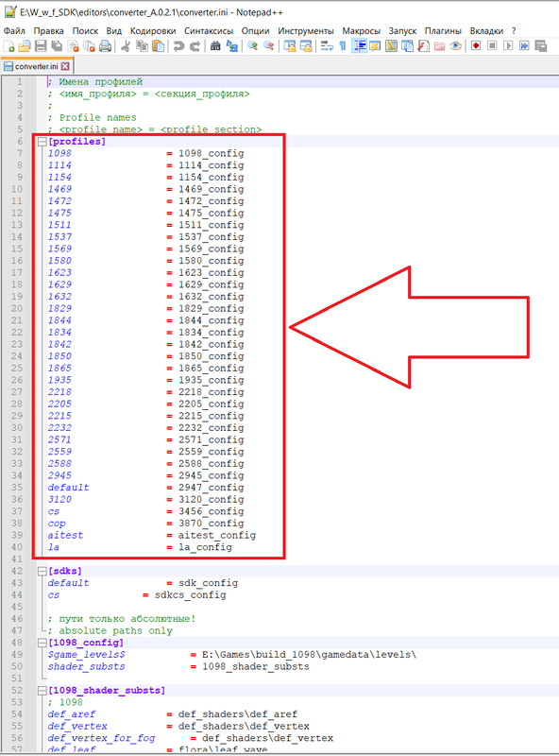Open the Синтаксисы menu

point(209,31)
